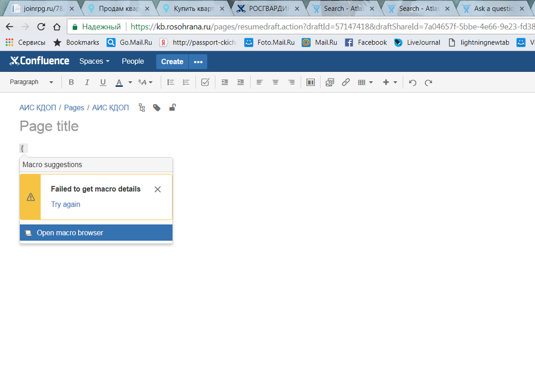The height and width of the screenshot is (392, 535).
Task: Insert a link icon
Action: [x=345, y=82]
